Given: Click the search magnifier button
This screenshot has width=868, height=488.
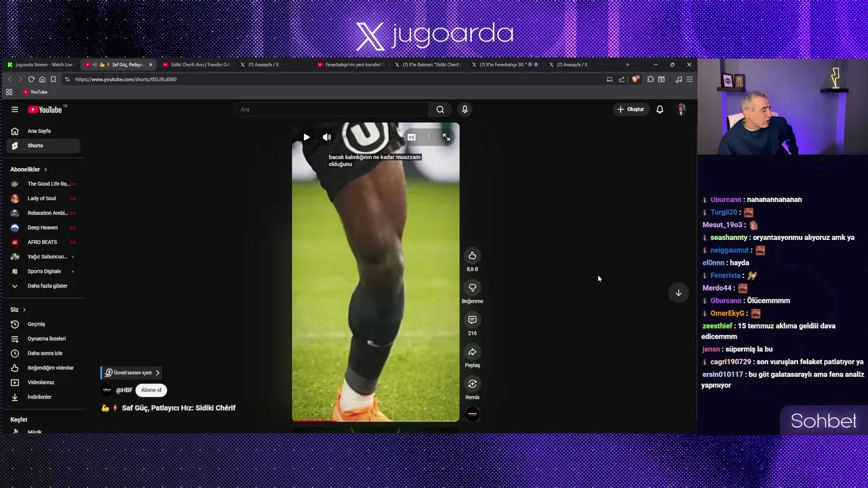Looking at the screenshot, I should (440, 109).
